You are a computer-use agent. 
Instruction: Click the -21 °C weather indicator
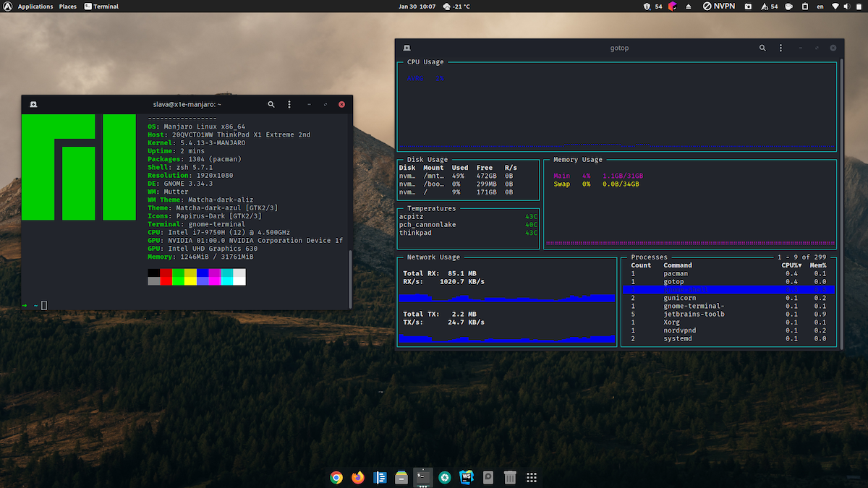coord(455,7)
